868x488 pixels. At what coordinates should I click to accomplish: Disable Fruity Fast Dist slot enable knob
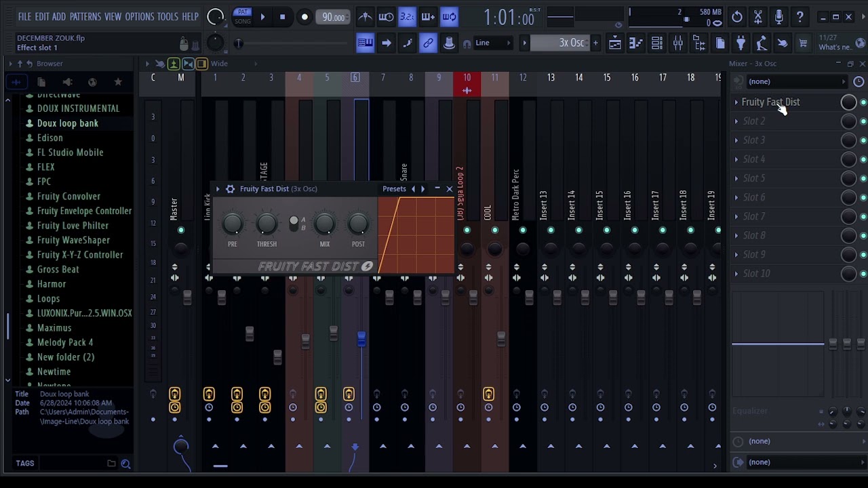tap(848, 102)
